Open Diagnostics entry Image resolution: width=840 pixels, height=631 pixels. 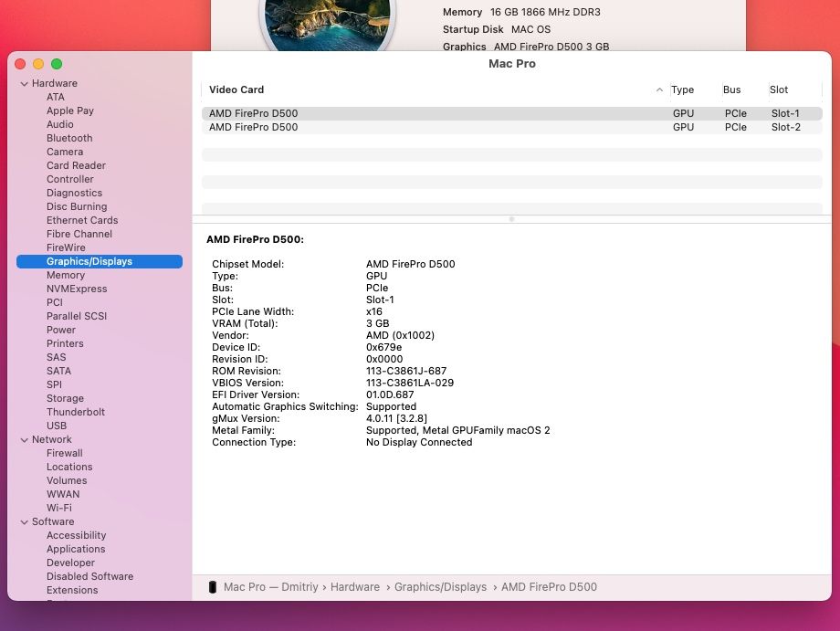(x=75, y=193)
